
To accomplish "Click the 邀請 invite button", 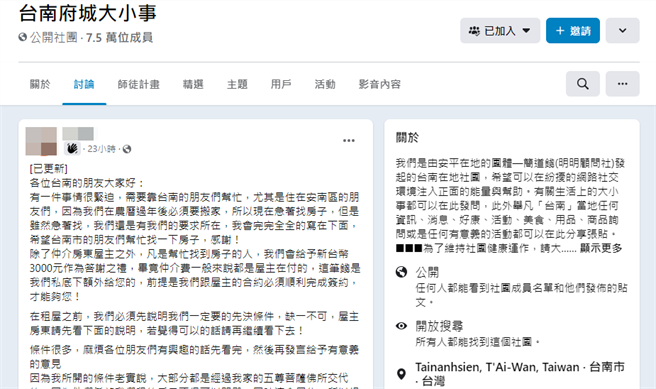I will coord(573,31).
